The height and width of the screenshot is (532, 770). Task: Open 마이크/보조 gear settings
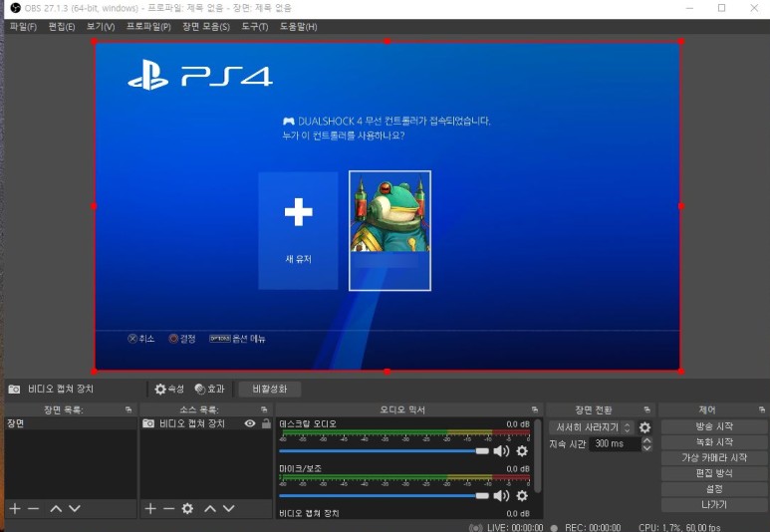point(523,496)
